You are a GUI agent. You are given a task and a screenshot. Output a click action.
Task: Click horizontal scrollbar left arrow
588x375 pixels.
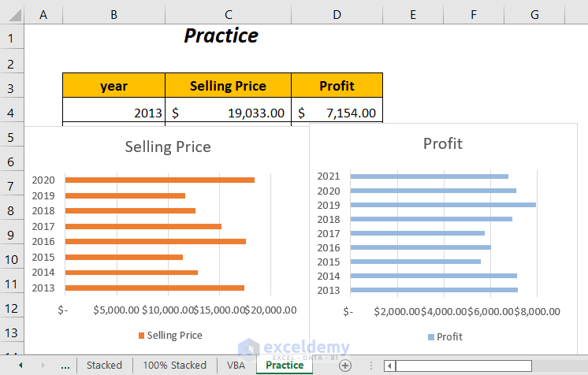tap(389, 366)
